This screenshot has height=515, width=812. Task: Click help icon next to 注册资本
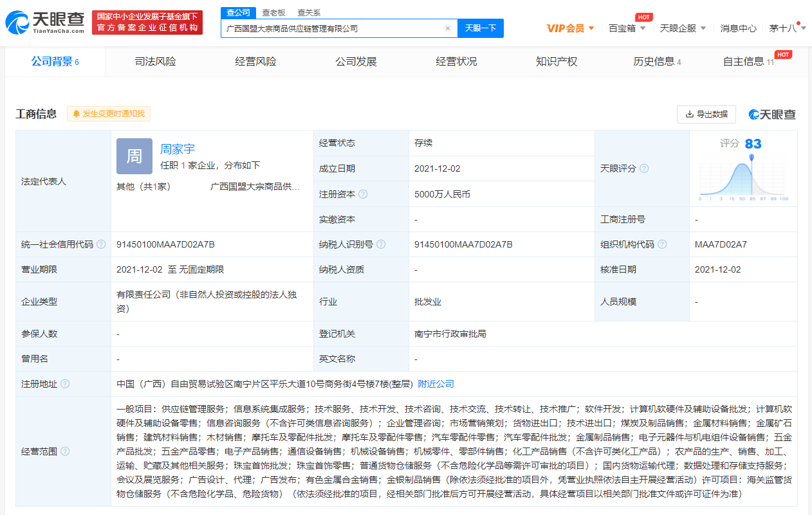(364, 194)
